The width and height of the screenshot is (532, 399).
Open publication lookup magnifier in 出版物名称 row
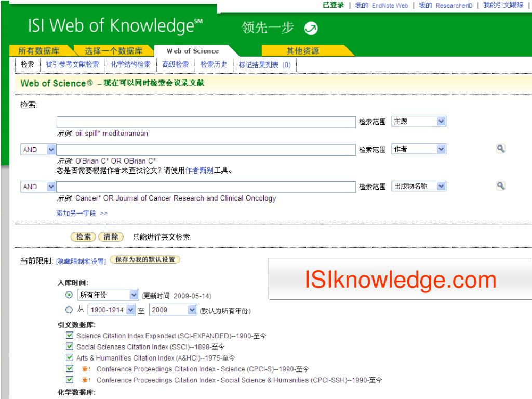coord(500,186)
